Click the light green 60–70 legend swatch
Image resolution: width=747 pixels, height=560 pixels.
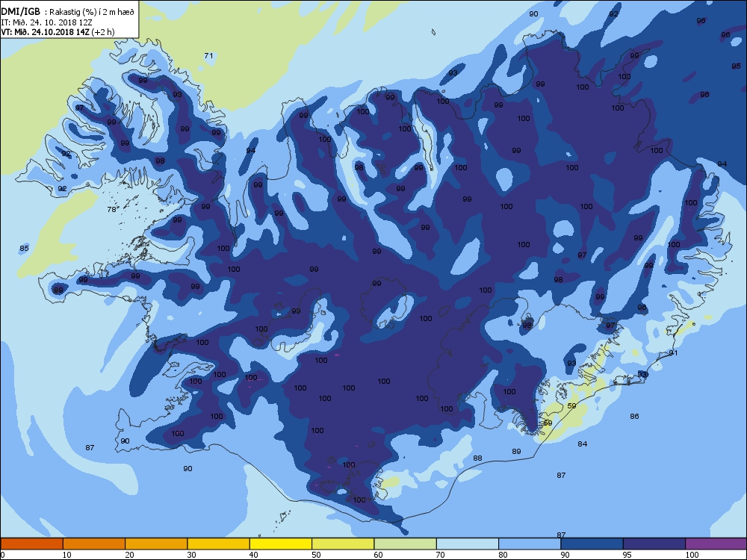tap(406, 544)
